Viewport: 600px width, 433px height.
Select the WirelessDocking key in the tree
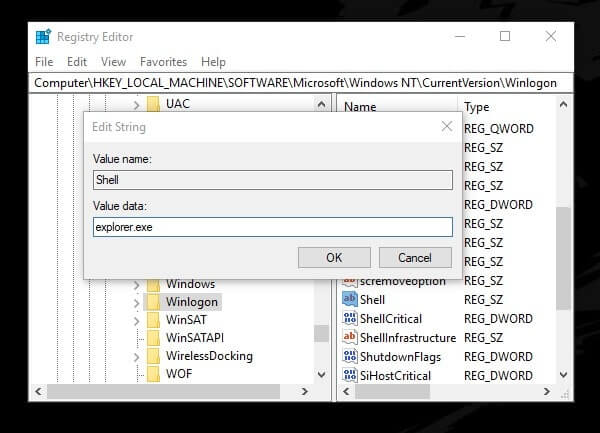(x=209, y=356)
